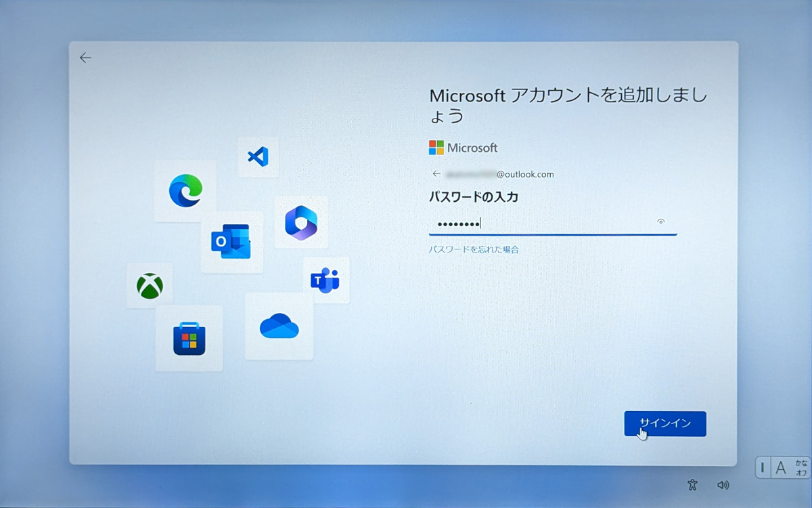The height and width of the screenshot is (508, 812).
Task: Focus the password input field
Action: 553,223
